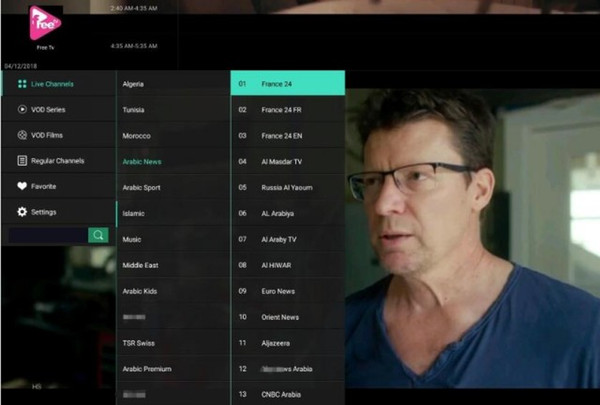Click the 4:35 AM-5:35 AM program slot

pyautogui.click(x=134, y=46)
